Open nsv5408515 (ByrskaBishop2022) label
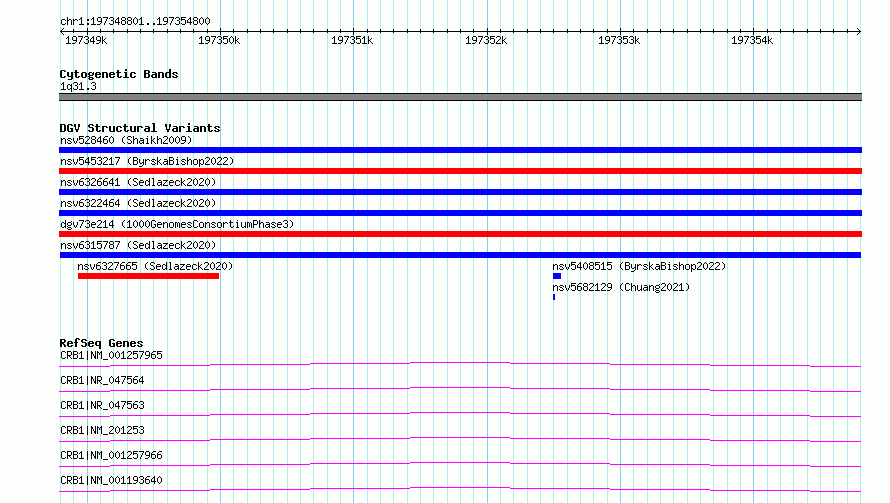This screenshot has height=503, width=890. click(x=639, y=266)
